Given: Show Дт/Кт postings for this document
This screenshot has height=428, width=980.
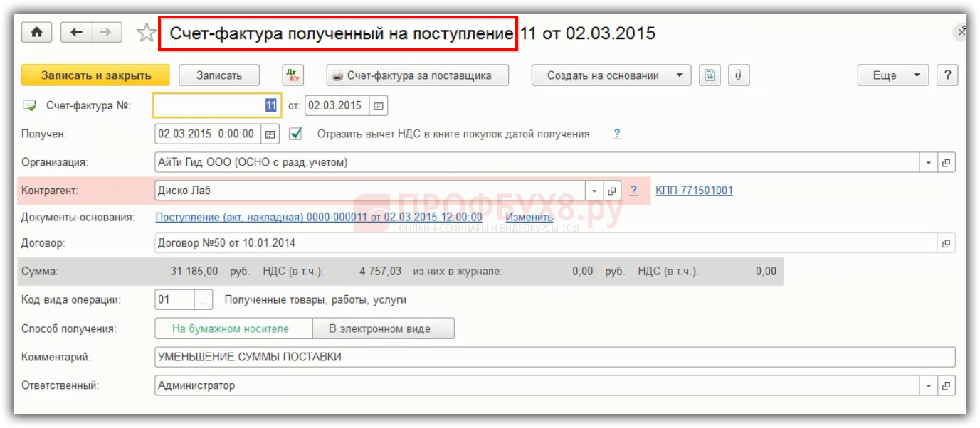Looking at the screenshot, I should (293, 75).
